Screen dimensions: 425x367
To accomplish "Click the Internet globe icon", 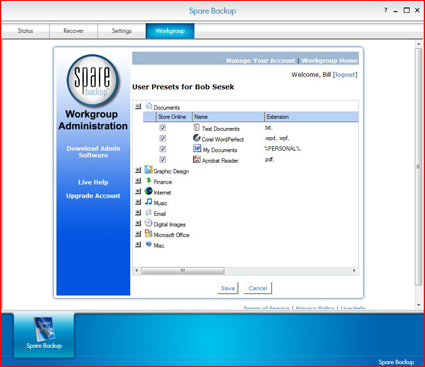I will click(x=149, y=191).
